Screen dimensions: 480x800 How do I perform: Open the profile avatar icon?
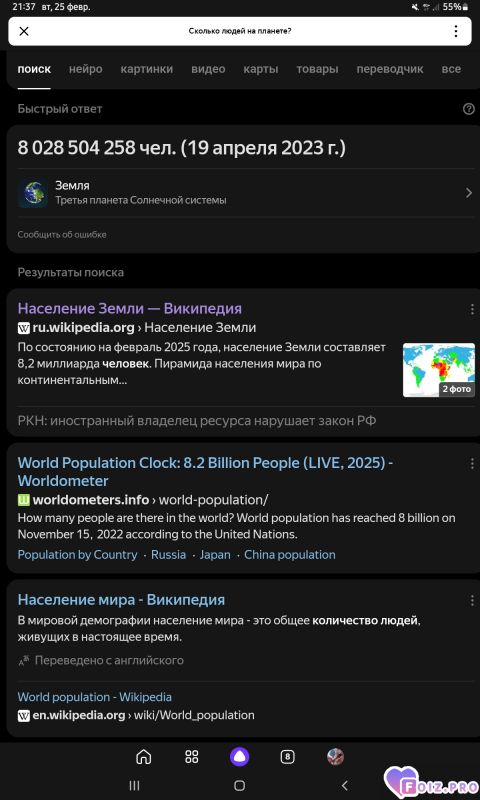(x=335, y=756)
